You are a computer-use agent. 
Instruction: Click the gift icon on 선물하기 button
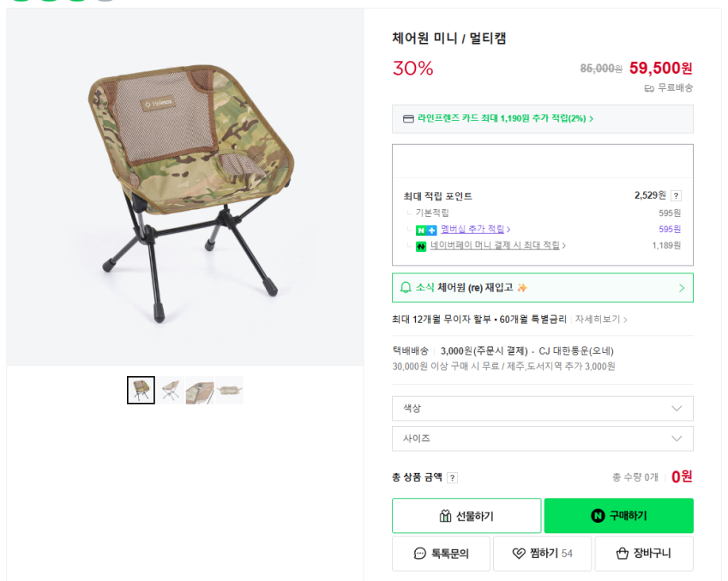(445, 516)
